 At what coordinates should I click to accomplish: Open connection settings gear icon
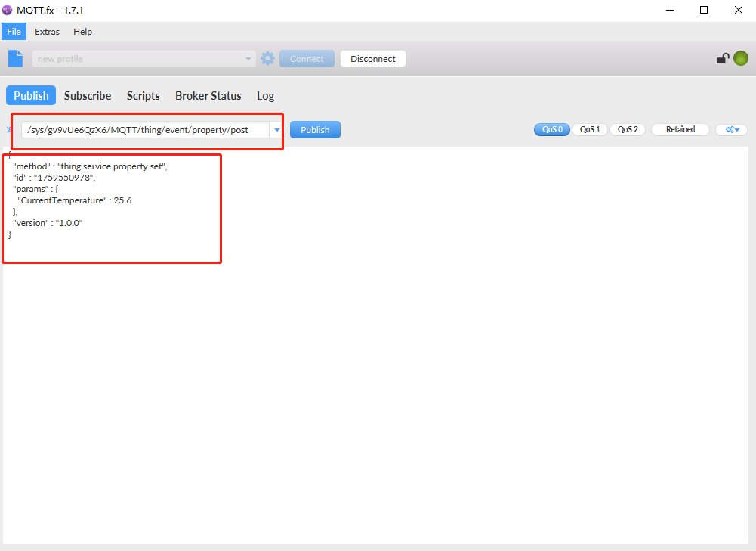coord(267,58)
